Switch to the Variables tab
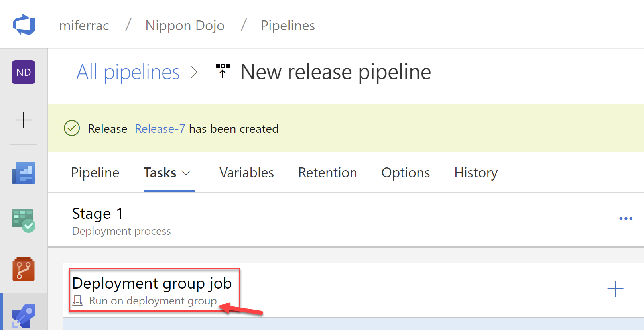This screenshot has height=330, width=644. pyautogui.click(x=246, y=173)
